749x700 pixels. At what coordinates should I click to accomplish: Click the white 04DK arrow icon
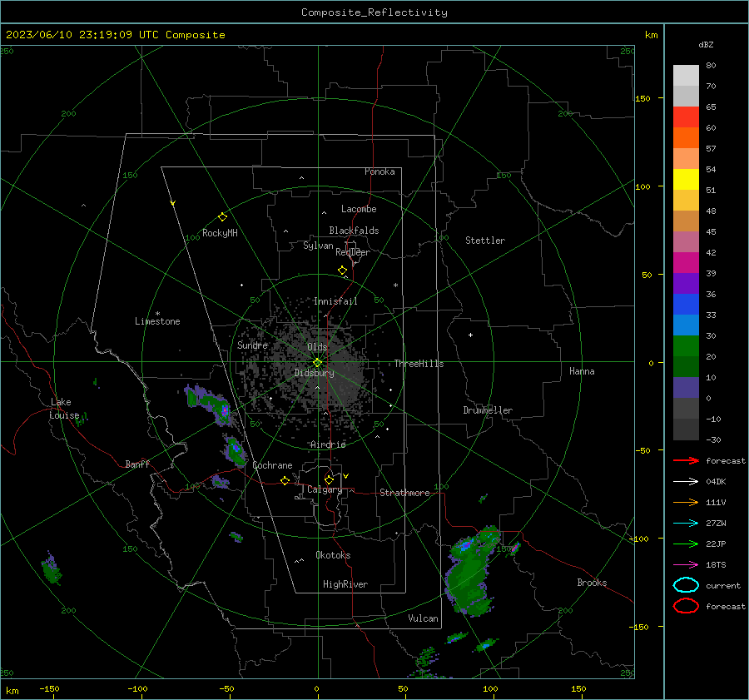(686, 481)
